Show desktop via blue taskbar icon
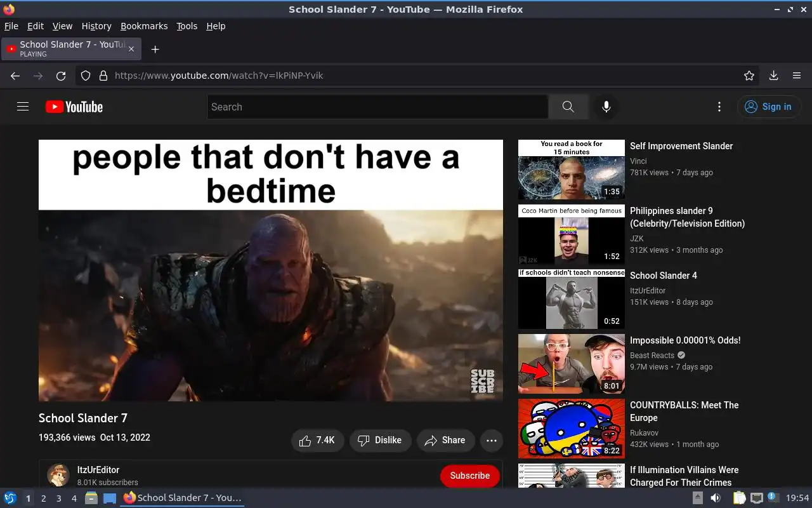 pos(110,498)
